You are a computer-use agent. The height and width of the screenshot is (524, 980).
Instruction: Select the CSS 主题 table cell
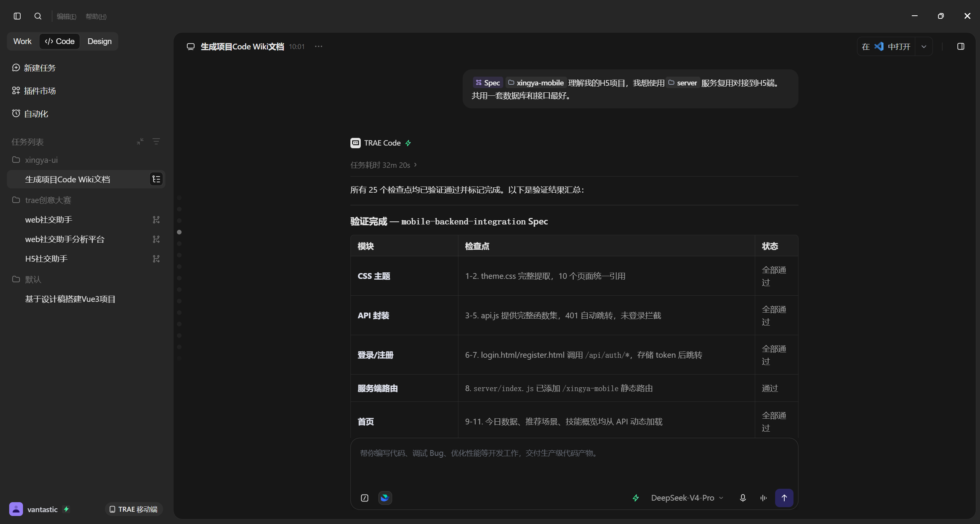point(404,276)
